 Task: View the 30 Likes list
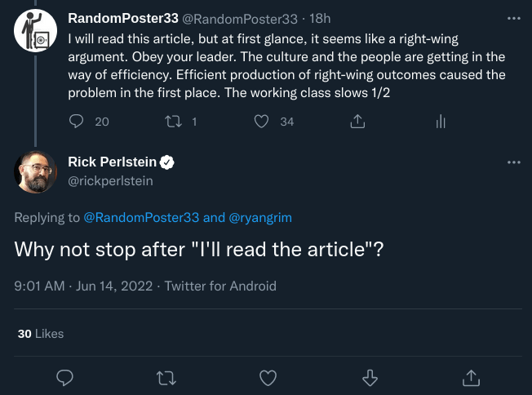tap(40, 333)
